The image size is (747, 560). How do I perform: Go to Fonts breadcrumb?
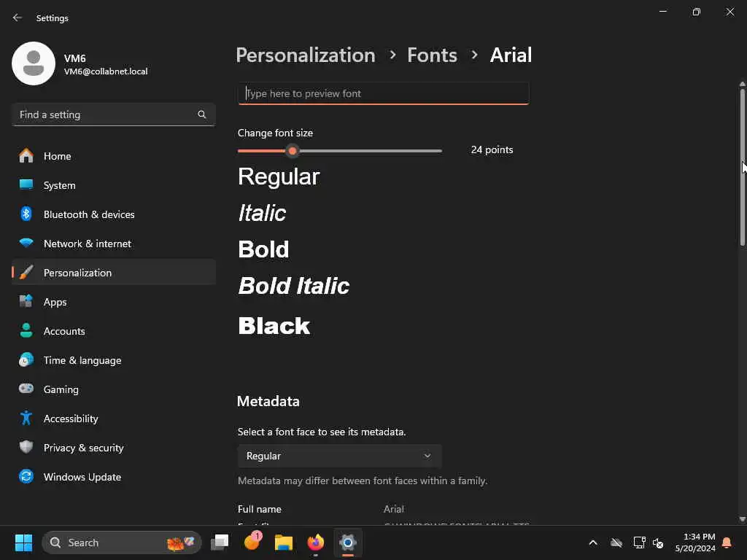click(432, 55)
